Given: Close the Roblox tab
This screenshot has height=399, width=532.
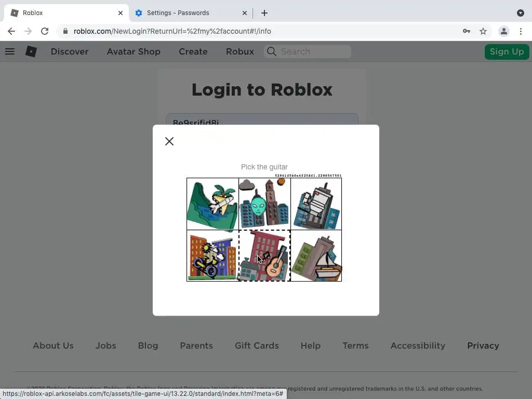Looking at the screenshot, I should 121,13.
